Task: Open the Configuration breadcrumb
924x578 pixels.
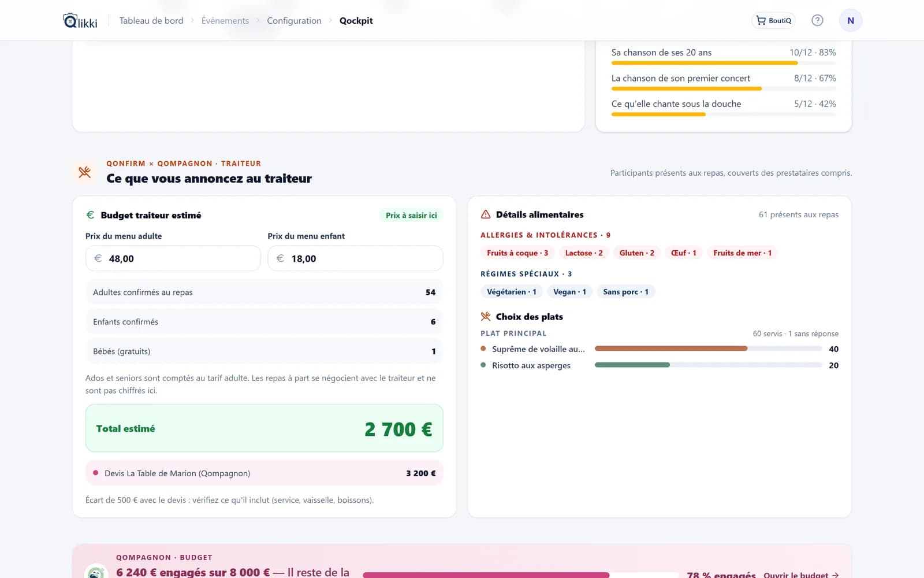Action: coord(294,21)
